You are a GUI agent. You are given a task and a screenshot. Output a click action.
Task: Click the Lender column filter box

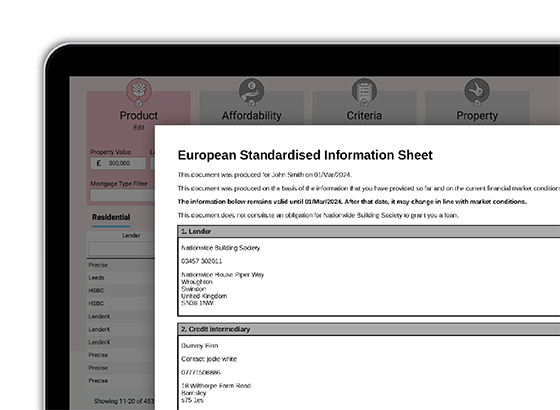122,248
